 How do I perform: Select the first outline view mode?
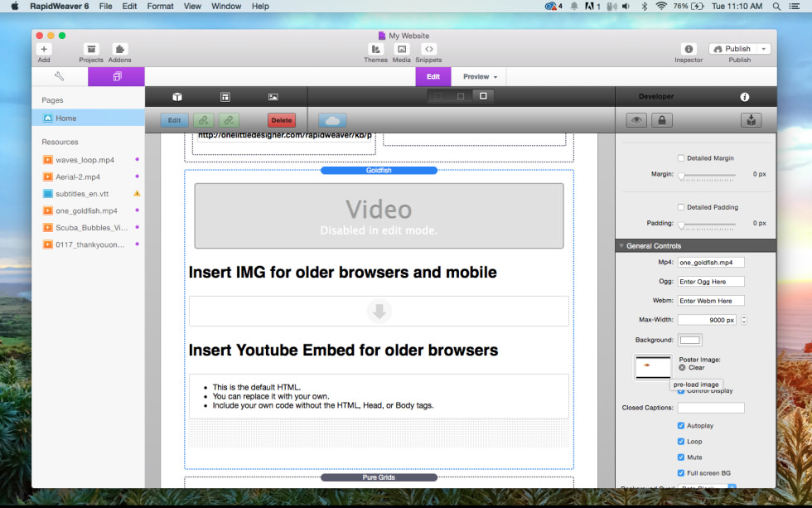tap(438, 96)
